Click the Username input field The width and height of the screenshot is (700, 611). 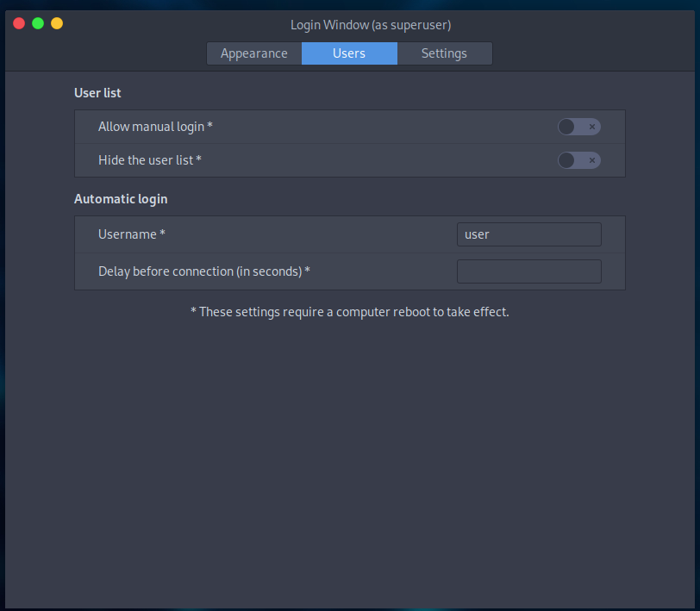pos(528,234)
